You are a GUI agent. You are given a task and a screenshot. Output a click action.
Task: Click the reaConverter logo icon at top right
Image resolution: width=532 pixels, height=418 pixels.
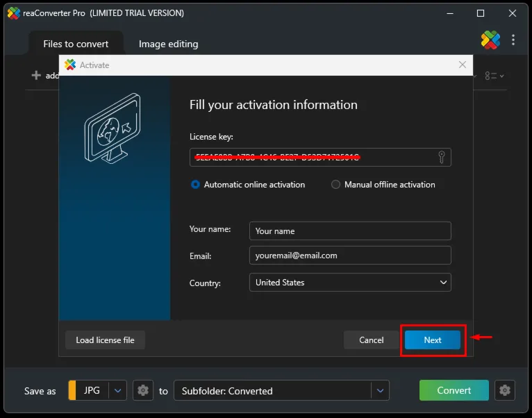(490, 40)
